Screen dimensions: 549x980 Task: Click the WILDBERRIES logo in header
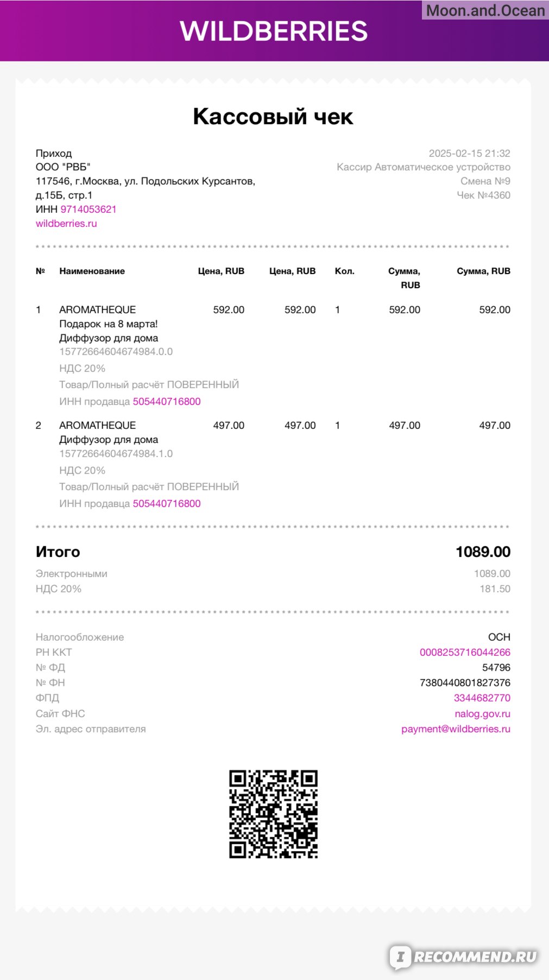pyautogui.click(x=274, y=31)
